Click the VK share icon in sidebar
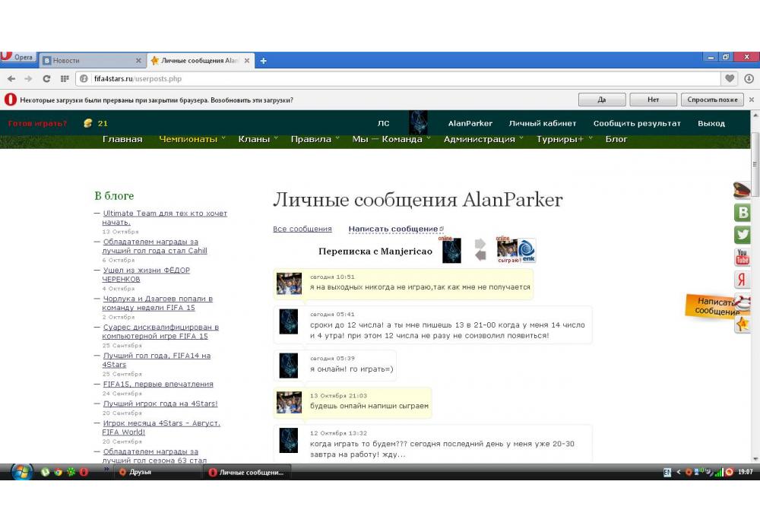Image resolution: width=760 pixels, height=532 pixels. click(x=743, y=213)
